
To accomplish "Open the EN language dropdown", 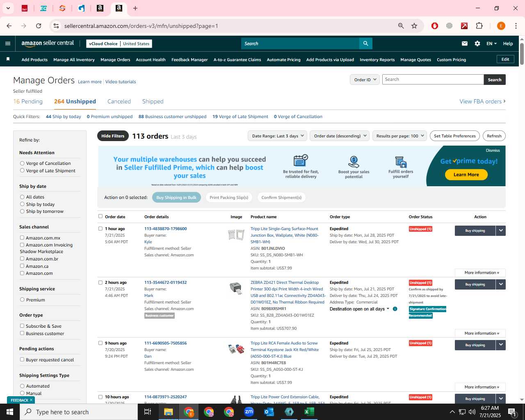I will point(491,43).
